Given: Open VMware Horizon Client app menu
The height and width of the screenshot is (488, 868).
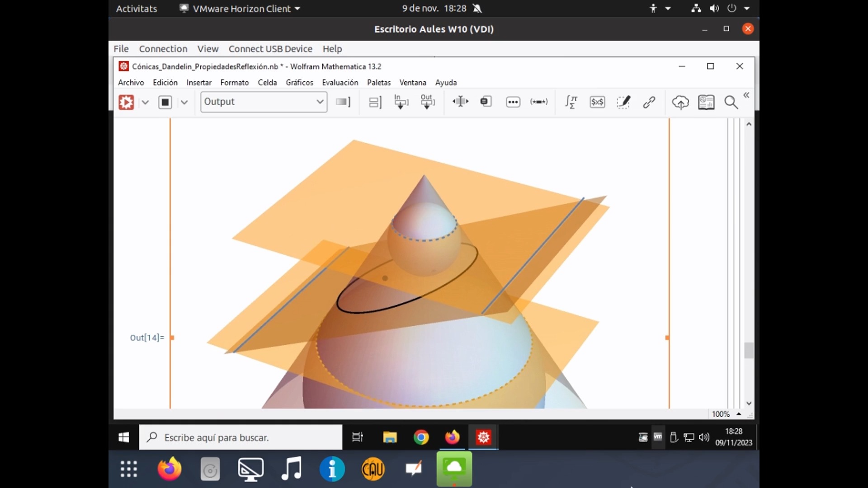Looking at the screenshot, I should coord(240,9).
